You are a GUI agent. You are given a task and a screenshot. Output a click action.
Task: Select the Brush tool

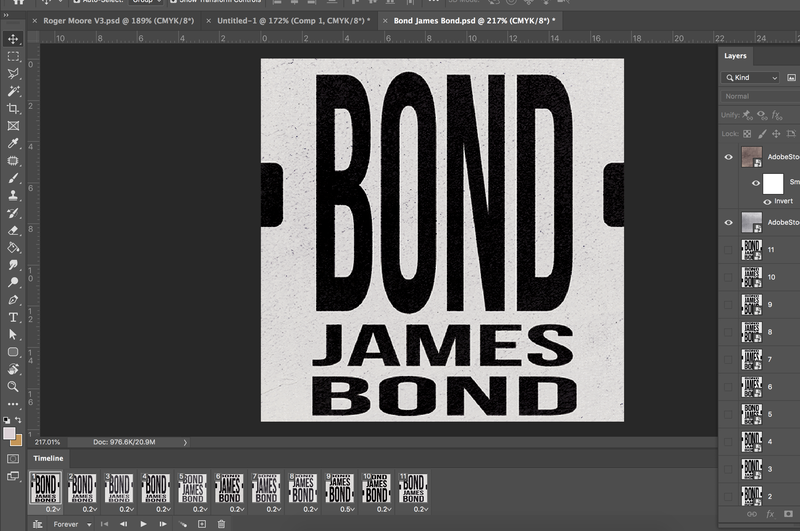(x=13, y=178)
